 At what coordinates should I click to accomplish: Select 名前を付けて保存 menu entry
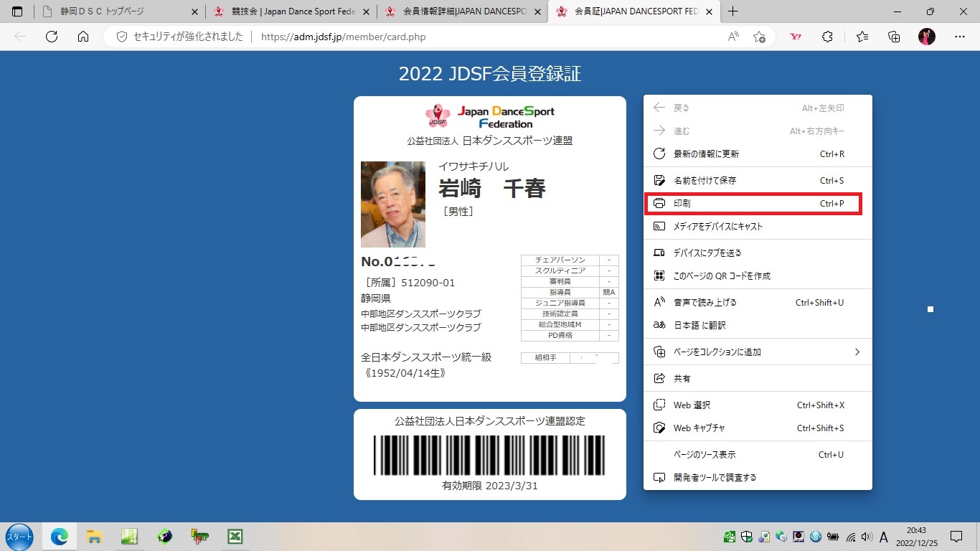(758, 180)
